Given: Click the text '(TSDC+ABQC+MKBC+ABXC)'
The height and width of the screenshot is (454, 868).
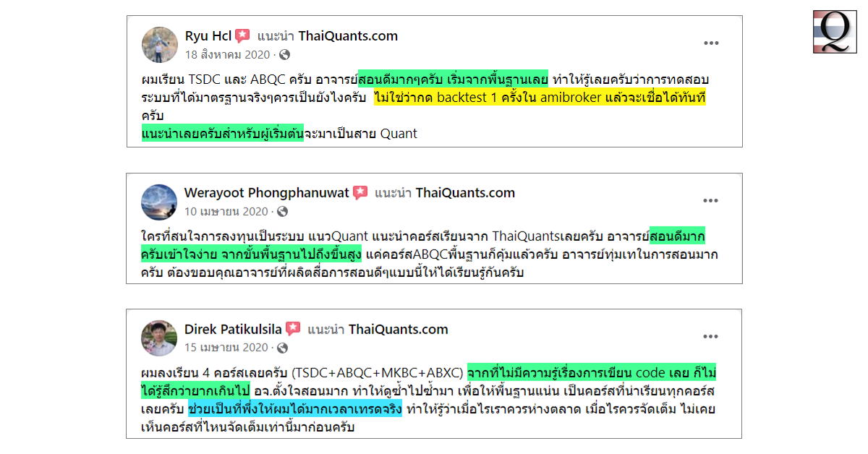Looking at the screenshot, I should coord(377,373).
